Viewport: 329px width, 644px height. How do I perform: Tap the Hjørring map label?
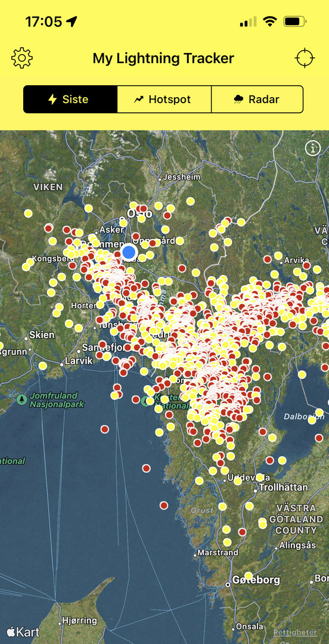[x=79, y=620]
